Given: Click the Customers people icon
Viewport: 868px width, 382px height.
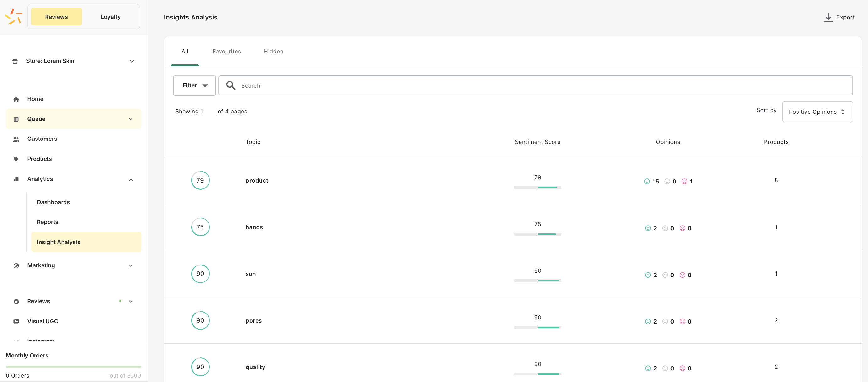Looking at the screenshot, I should (16, 139).
